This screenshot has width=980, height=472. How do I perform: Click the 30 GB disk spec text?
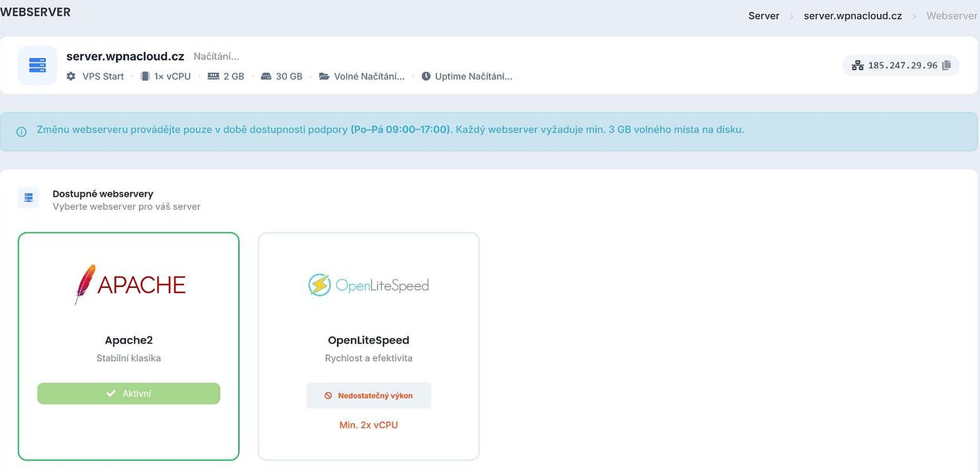click(x=289, y=76)
